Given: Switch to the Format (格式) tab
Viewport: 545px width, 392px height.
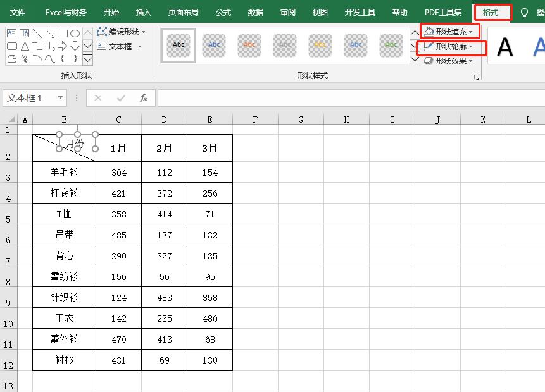Looking at the screenshot, I should (491, 13).
